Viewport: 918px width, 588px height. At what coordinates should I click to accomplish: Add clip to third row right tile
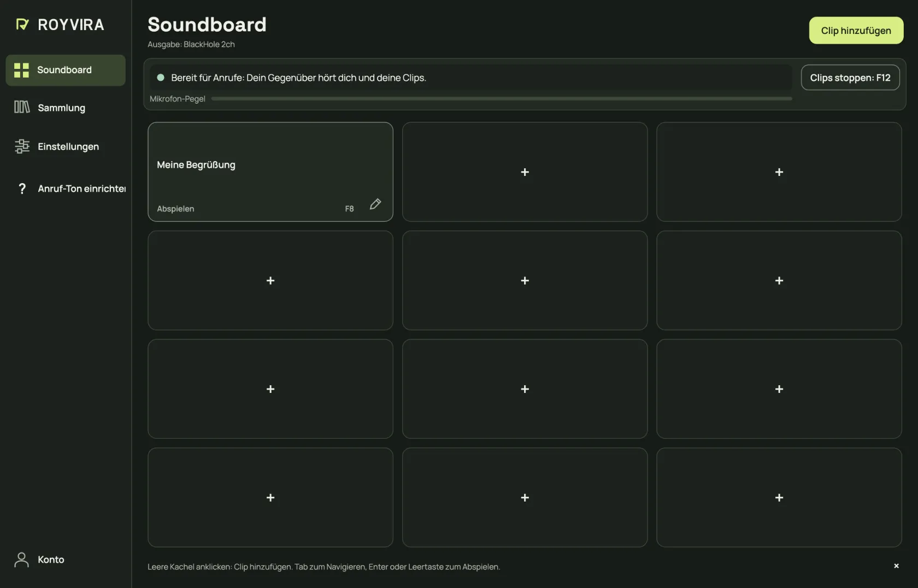779,389
